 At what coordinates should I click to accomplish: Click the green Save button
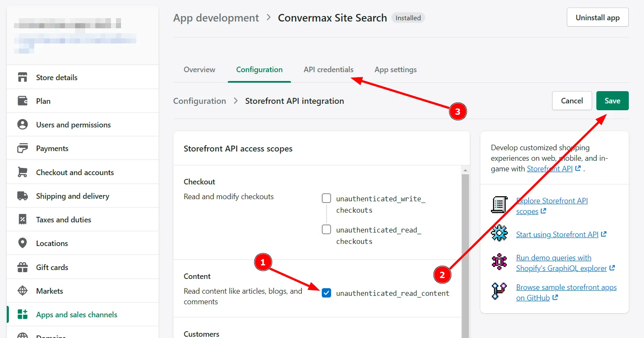tap(612, 101)
